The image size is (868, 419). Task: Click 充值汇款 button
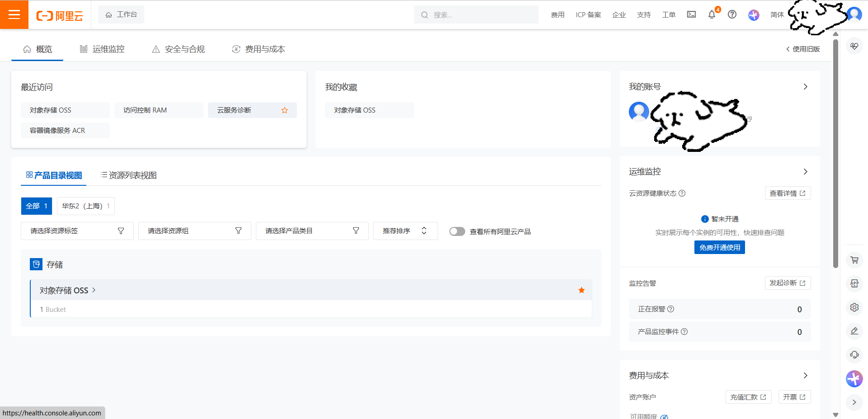click(x=748, y=397)
